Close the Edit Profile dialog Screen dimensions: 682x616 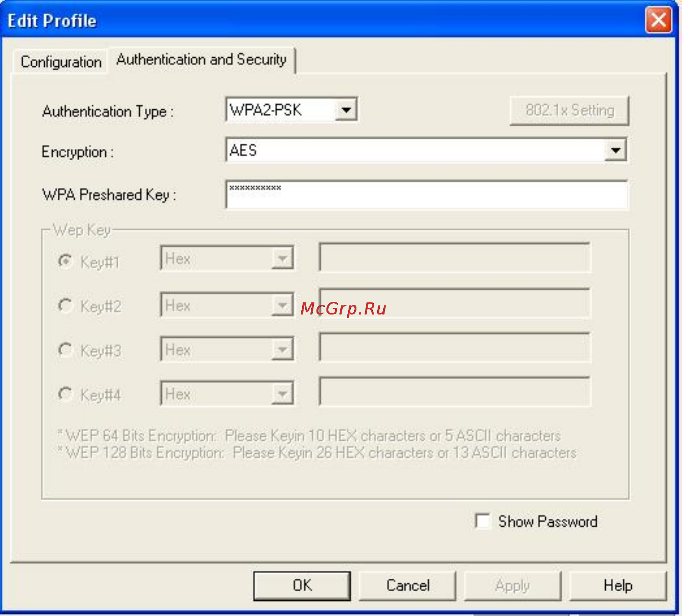(x=659, y=20)
